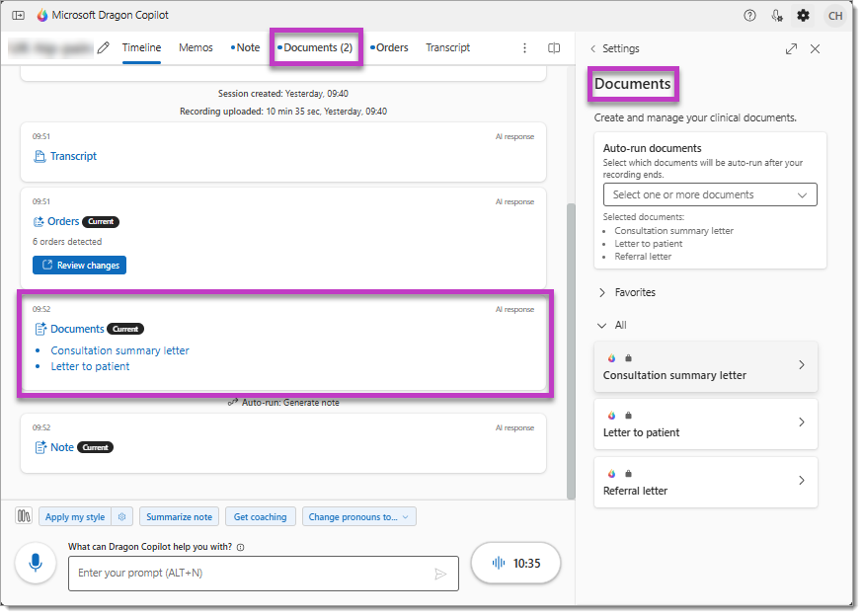This screenshot has height=616, width=863.
Task: Click the microphone icon to start dictating
Action: [36, 563]
